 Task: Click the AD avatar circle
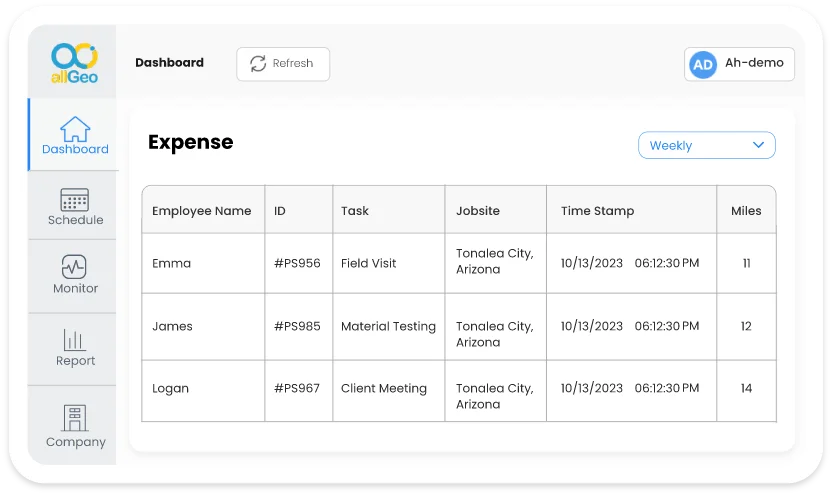point(703,64)
